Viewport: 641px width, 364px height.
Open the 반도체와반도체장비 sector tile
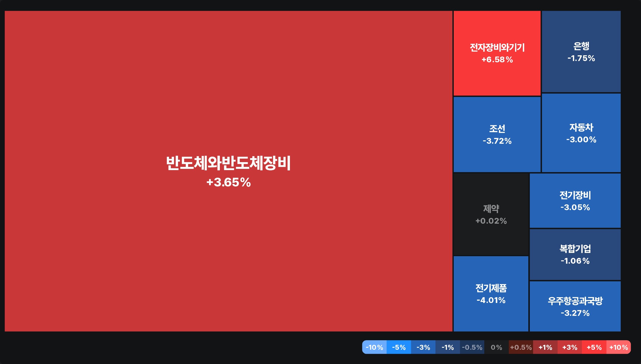(x=228, y=171)
